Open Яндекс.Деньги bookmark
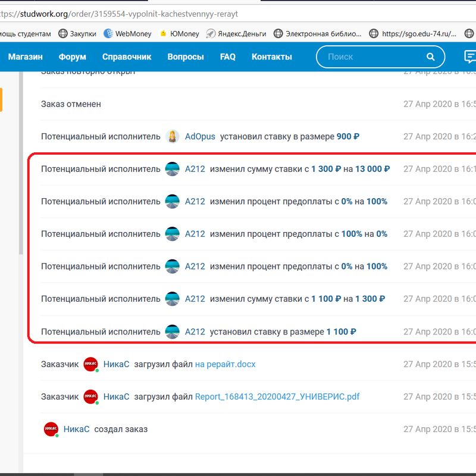Viewport: 476px width, 476px height. 236,34
